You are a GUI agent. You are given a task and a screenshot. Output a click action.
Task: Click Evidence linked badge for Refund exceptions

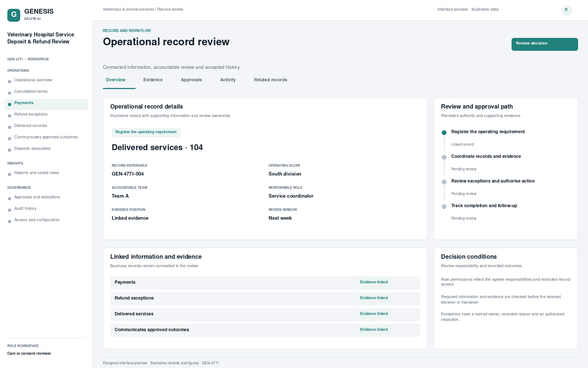pos(374,298)
